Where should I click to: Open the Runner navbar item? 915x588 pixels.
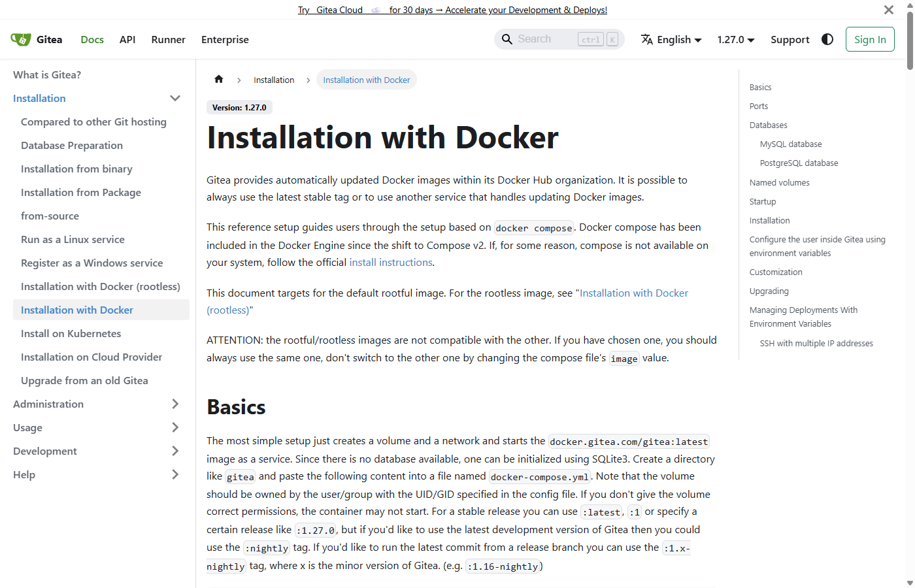(169, 39)
